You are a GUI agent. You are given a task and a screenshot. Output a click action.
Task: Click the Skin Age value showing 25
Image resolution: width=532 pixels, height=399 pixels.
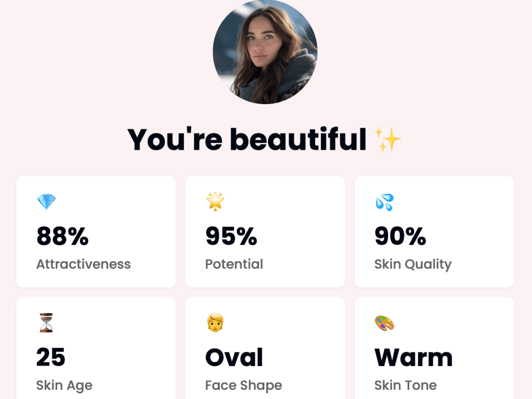pos(51,357)
